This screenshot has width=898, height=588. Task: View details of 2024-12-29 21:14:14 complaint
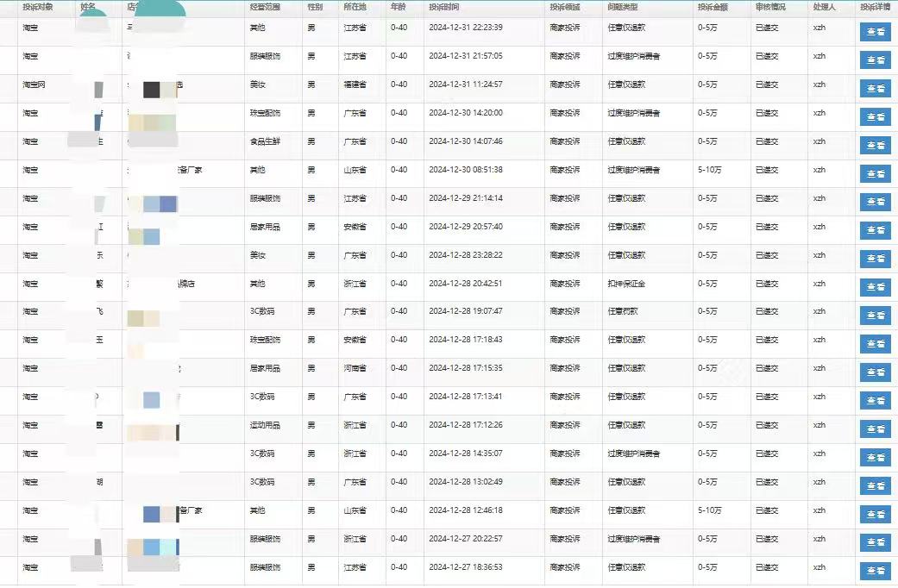click(x=875, y=202)
